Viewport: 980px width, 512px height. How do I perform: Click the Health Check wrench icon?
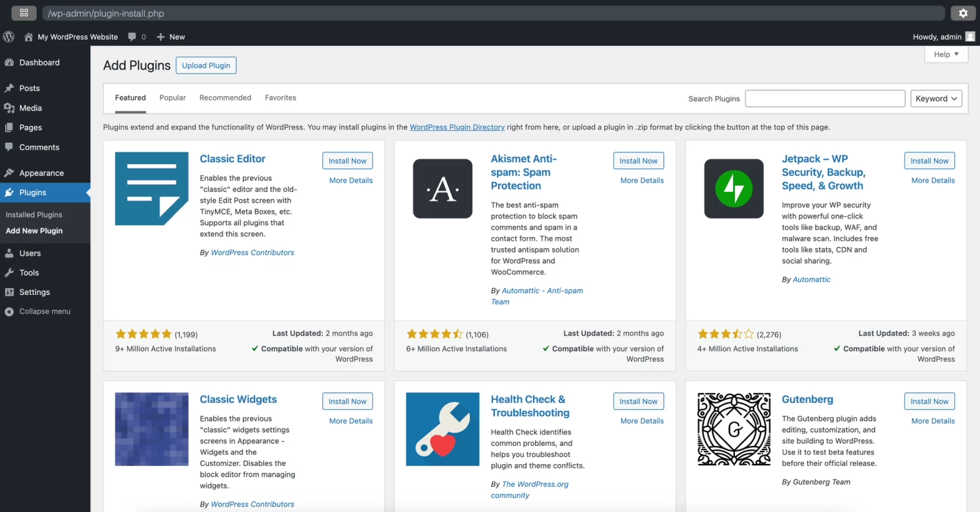pyautogui.click(x=443, y=429)
